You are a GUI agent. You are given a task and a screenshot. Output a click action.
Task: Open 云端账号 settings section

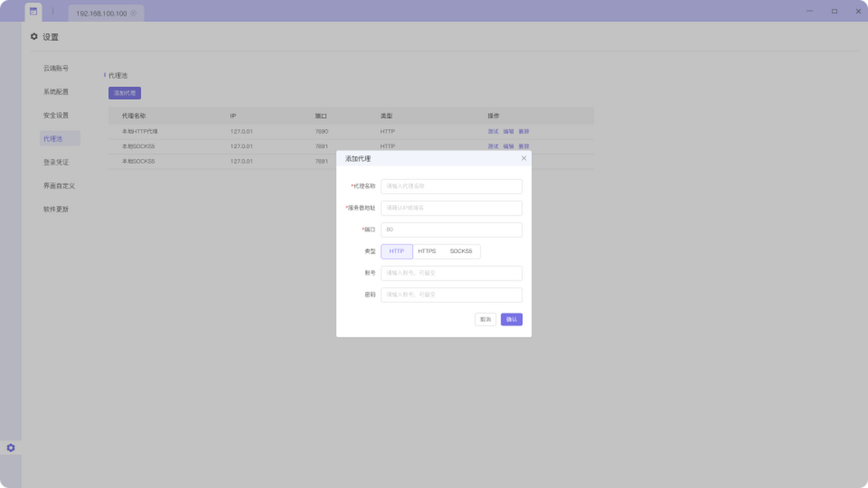coord(56,69)
